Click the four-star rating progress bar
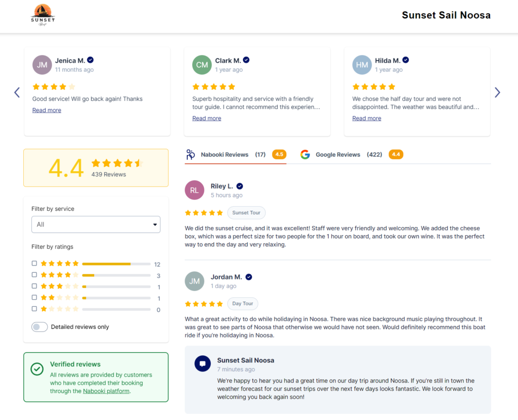The width and height of the screenshot is (518, 420). pyautogui.click(x=116, y=275)
